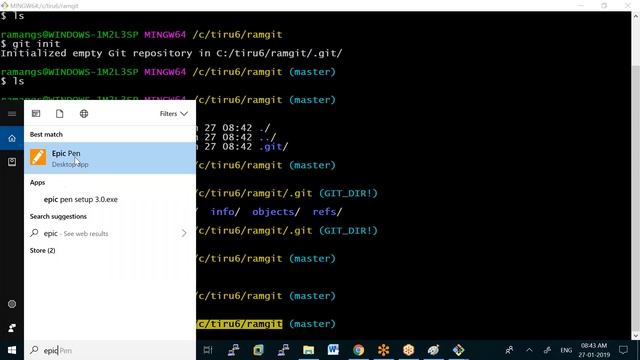Open the first network computers taskbar icon
The image size is (640, 360).
(x=233, y=350)
